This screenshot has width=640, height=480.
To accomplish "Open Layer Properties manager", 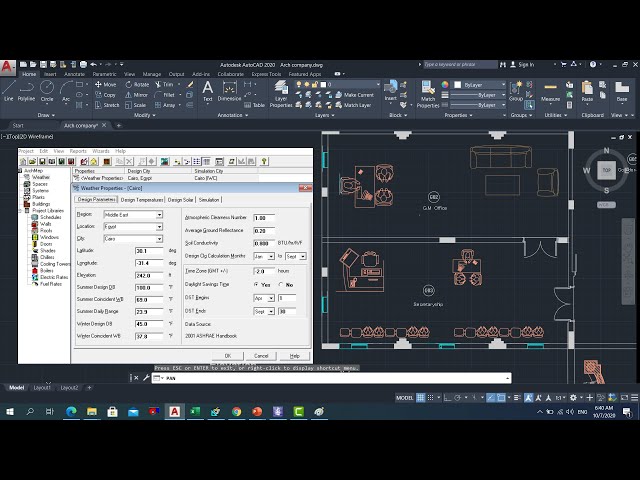I will coord(281,94).
